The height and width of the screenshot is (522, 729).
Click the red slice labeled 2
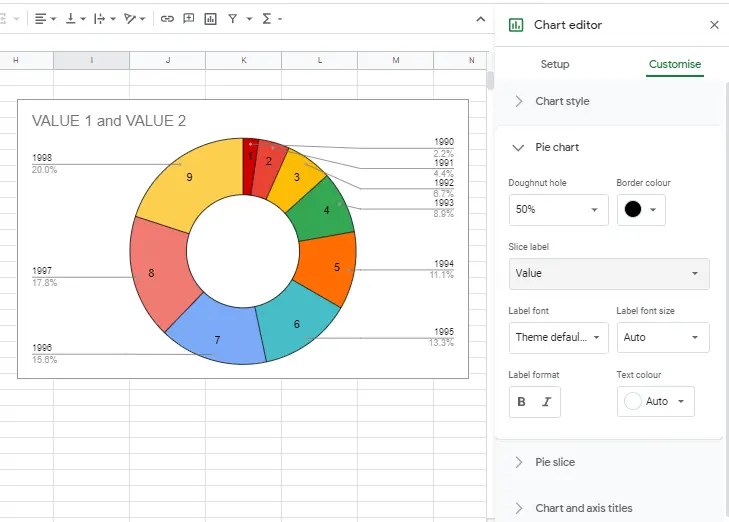pyautogui.click(x=269, y=163)
